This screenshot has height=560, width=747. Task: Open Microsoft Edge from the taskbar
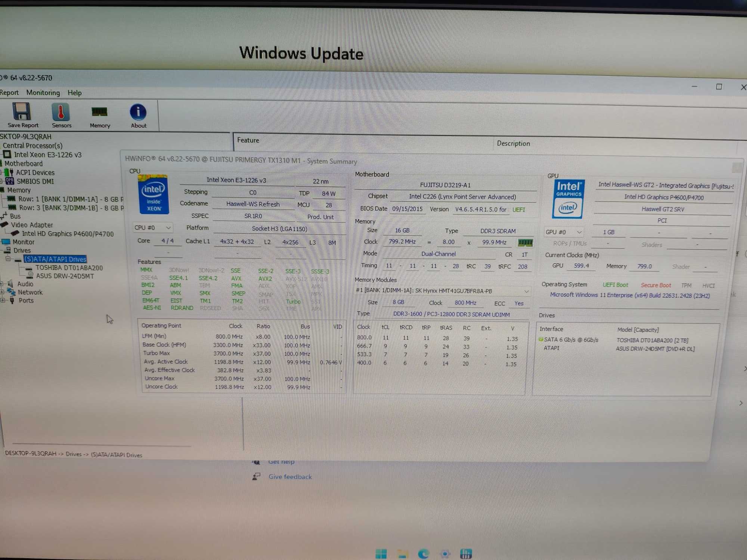[x=424, y=554]
